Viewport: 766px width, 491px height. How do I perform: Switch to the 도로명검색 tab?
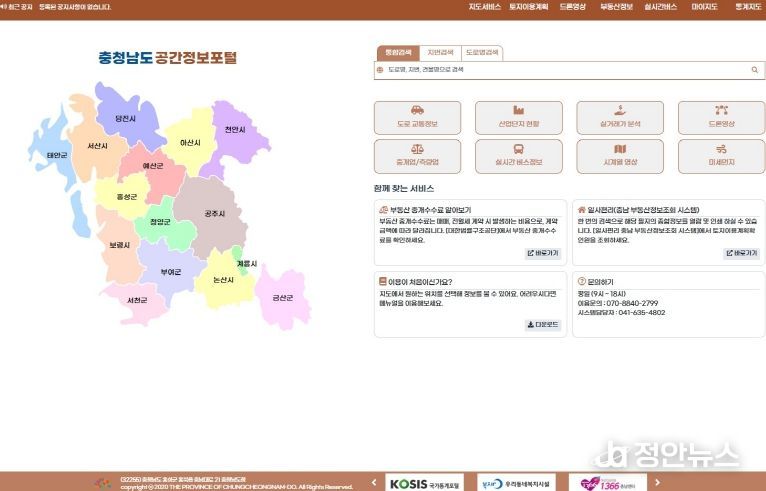click(x=482, y=53)
